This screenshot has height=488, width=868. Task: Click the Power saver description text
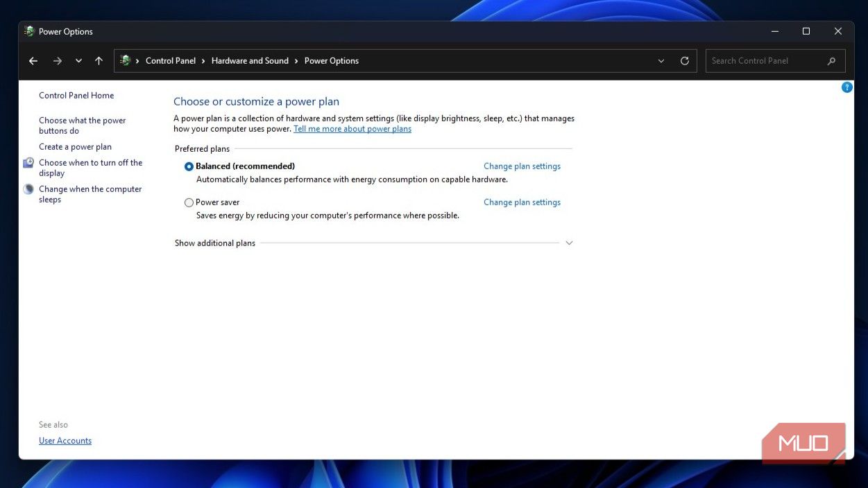pyautogui.click(x=327, y=216)
